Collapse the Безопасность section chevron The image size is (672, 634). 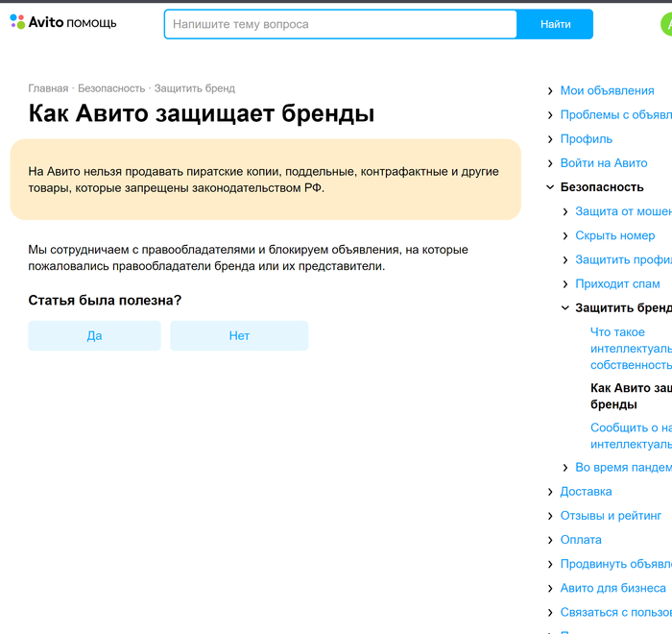(x=550, y=187)
